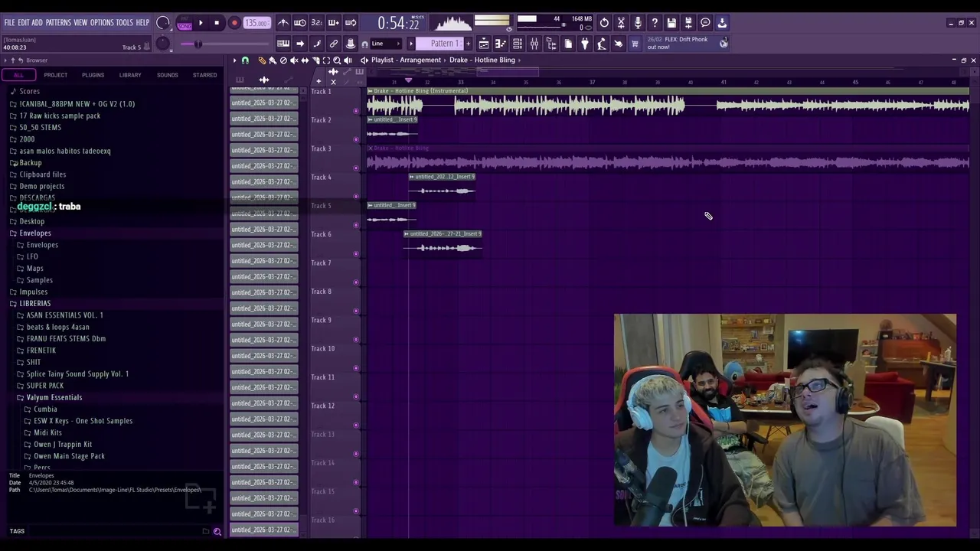Select the playlist Delete tool
This screenshot has height=551, width=980.
(283, 60)
